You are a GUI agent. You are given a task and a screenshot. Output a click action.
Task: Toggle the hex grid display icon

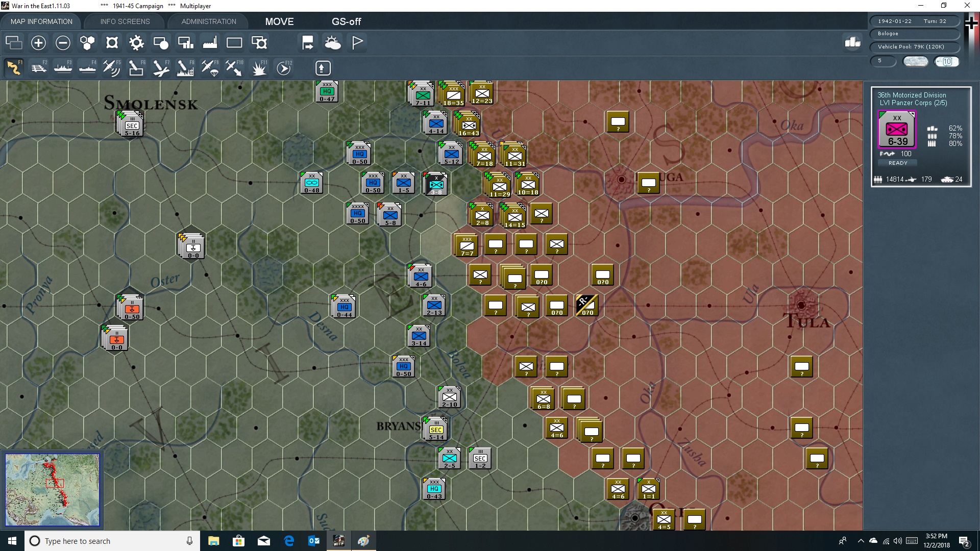click(x=87, y=42)
